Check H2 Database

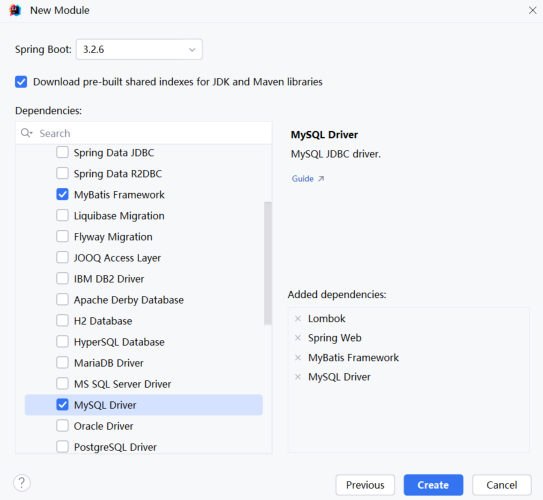[62, 321]
